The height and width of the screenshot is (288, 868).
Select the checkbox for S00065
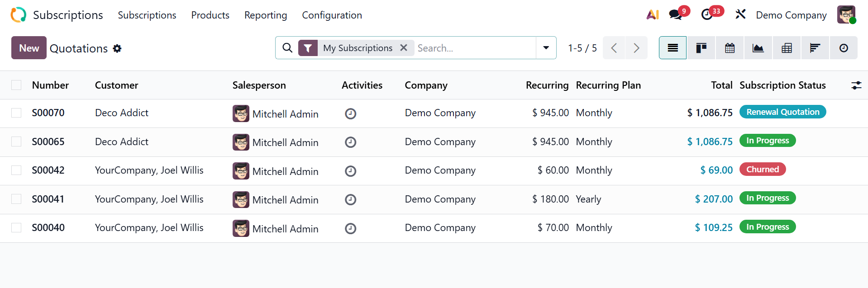[x=16, y=142]
